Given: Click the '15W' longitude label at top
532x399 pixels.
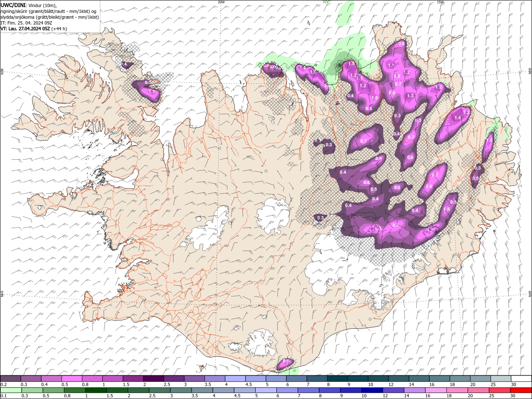Looking at the screenshot, I should point(440,2).
